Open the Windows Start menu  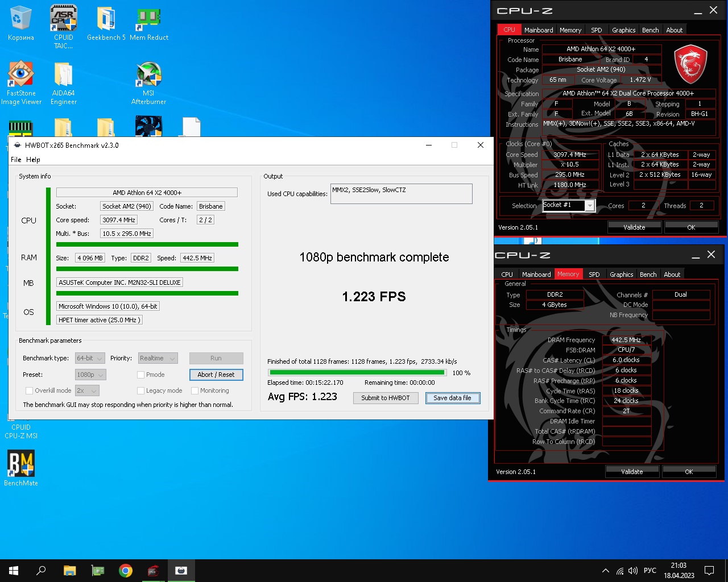(x=14, y=571)
